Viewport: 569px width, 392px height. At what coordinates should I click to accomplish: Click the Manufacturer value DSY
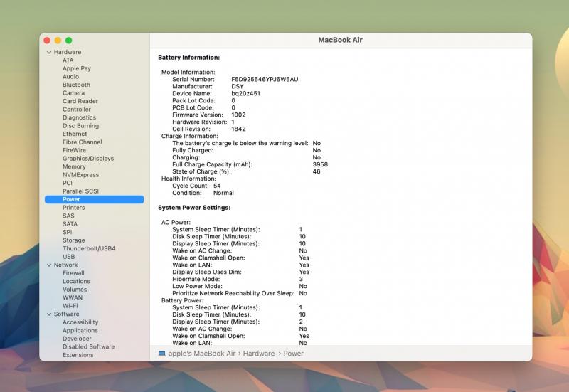pyautogui.click(x=238, y=86)
